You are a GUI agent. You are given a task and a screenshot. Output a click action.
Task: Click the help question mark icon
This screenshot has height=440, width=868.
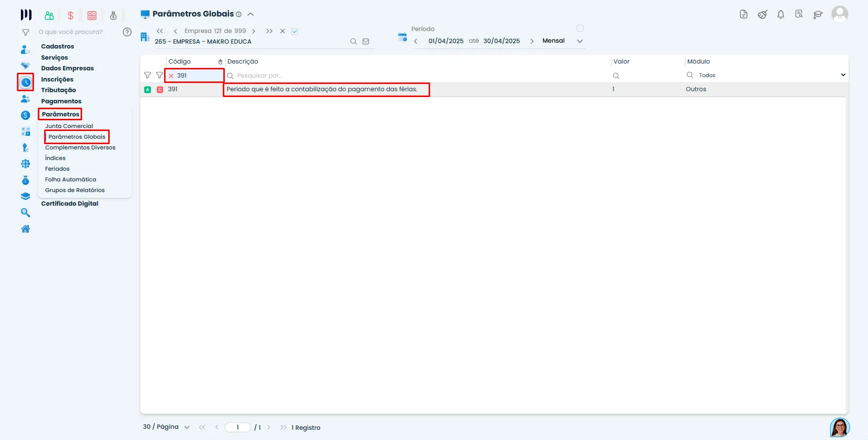tap(127, 32)
